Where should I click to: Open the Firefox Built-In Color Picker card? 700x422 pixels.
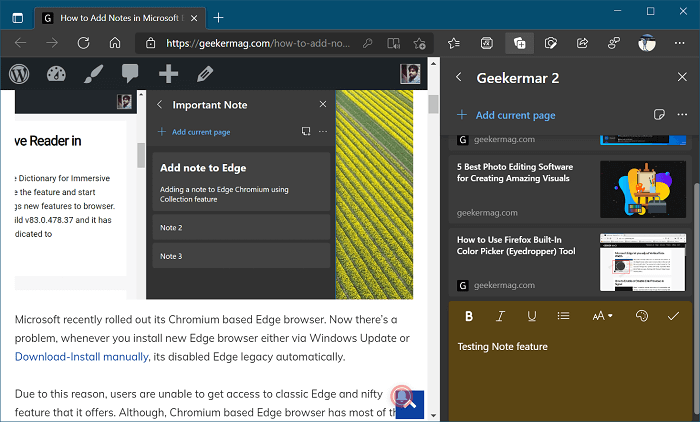570,262
